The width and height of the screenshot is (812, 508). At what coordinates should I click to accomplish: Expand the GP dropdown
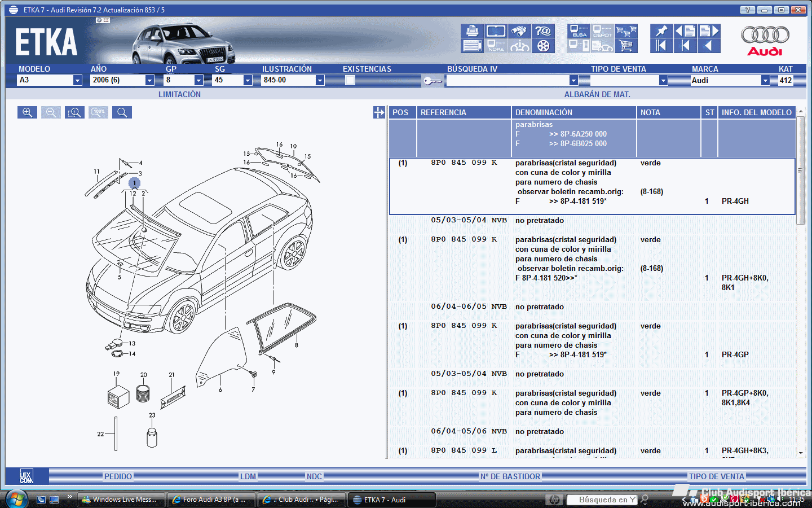[198, 80]
